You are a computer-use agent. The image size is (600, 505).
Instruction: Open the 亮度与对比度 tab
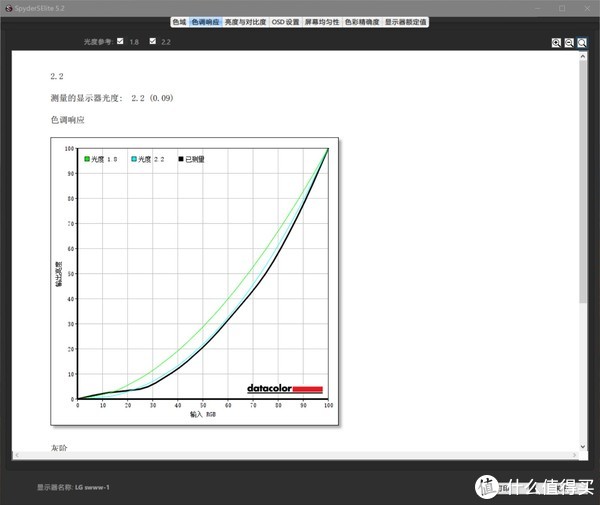(x=245, y=22)
